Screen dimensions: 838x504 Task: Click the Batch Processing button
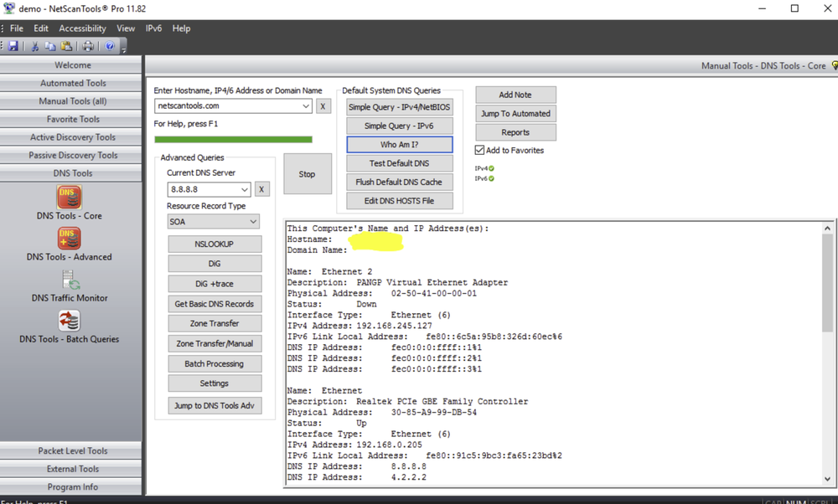[215, 363]
